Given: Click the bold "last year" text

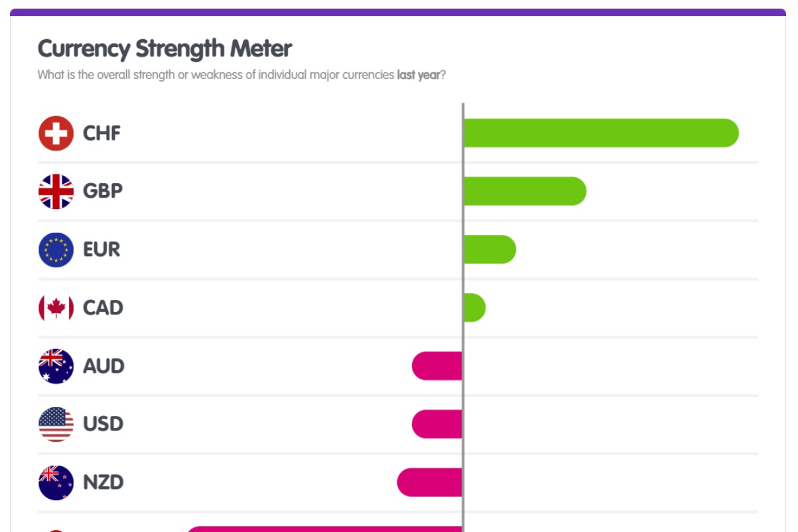Looking at the screenshot, I should 418,75.
